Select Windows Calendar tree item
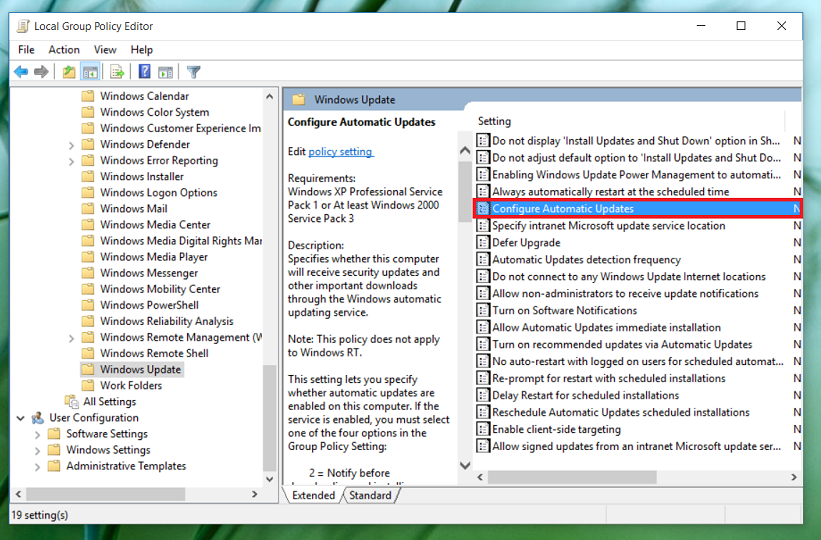Screen dimensions: 821x540 click(145, 96)
